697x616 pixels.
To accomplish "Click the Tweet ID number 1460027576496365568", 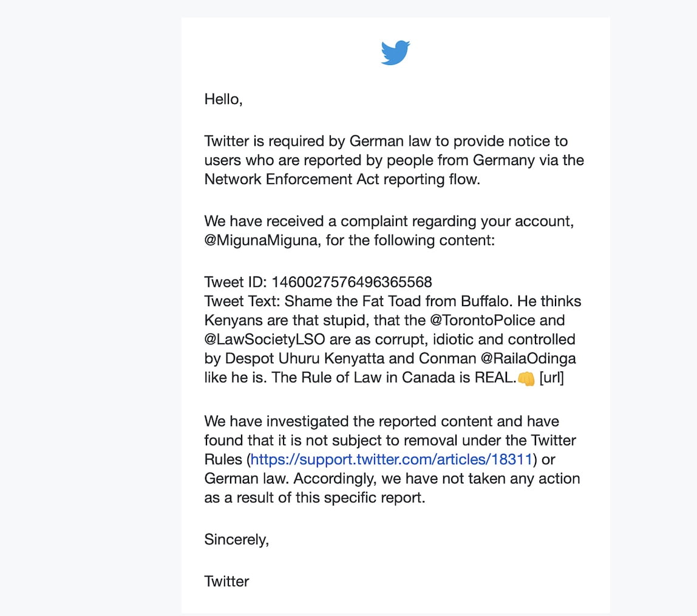I will click(x=352, y=282).
